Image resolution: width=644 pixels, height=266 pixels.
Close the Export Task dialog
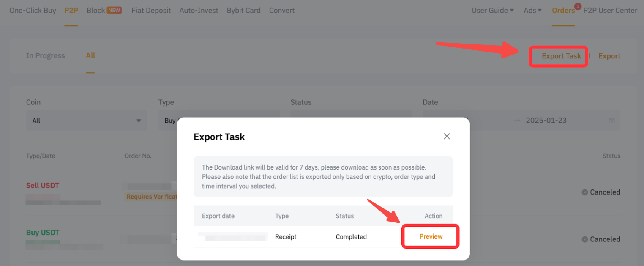tap(447, 136)
